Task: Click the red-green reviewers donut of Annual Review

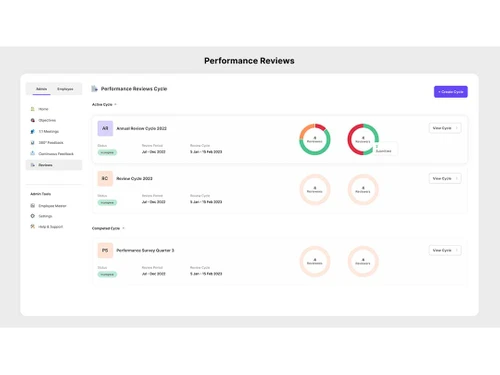Action: click(x=363, y=139)
